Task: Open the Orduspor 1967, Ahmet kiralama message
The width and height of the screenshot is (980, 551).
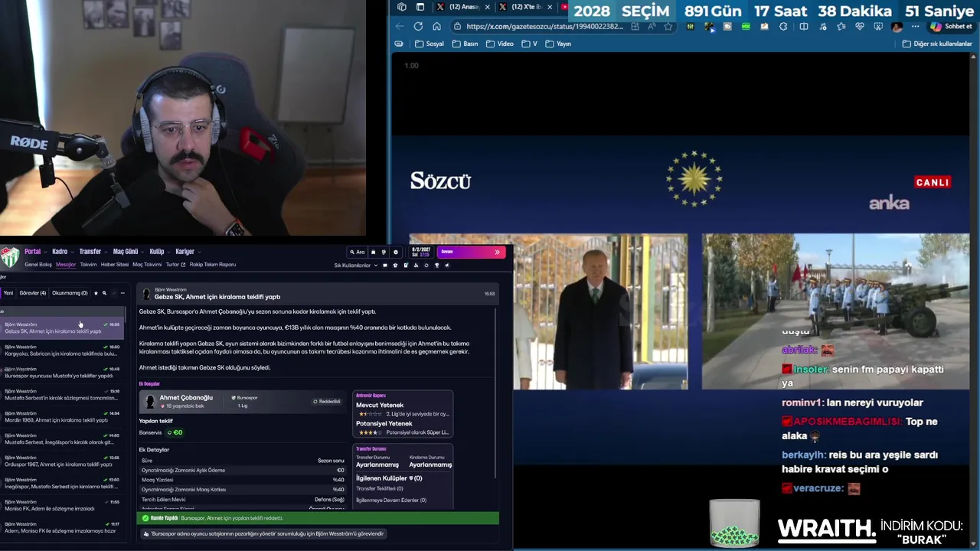Action: [61, 461]
